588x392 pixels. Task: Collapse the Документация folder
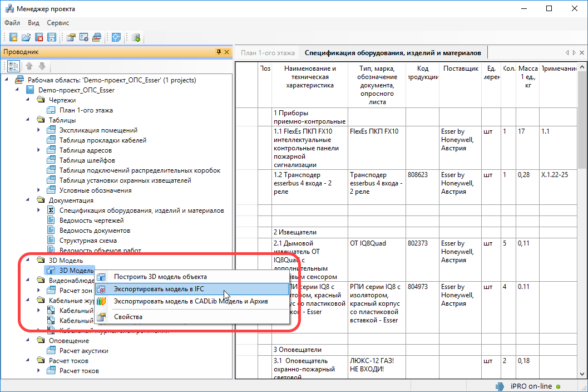click(x=28, y=200)
